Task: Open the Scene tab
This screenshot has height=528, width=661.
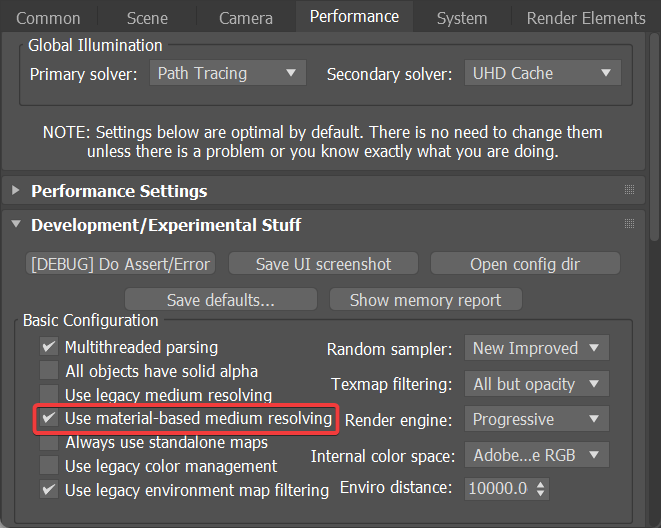Action: 147,18
